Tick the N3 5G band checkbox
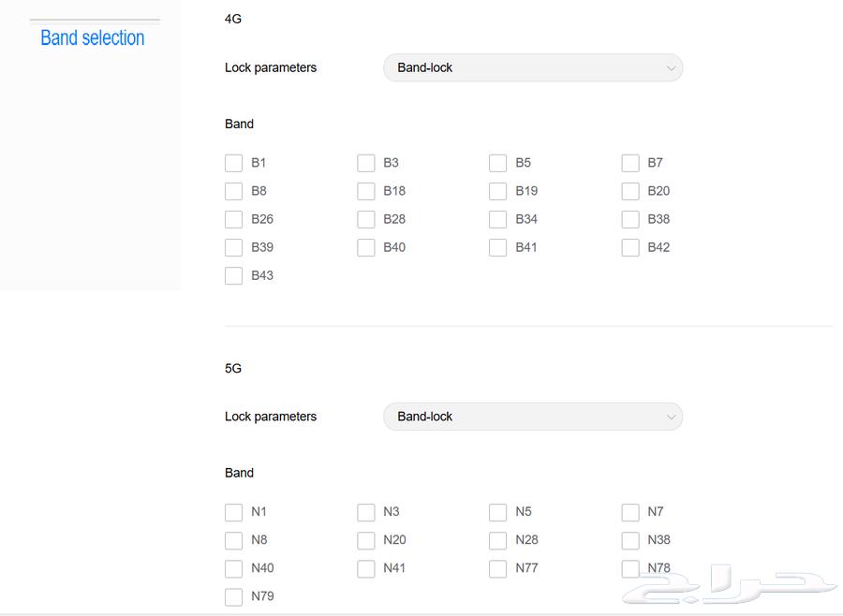Viewport: 843px width, 616px height. pyautogui.click(x=365, y=512)
